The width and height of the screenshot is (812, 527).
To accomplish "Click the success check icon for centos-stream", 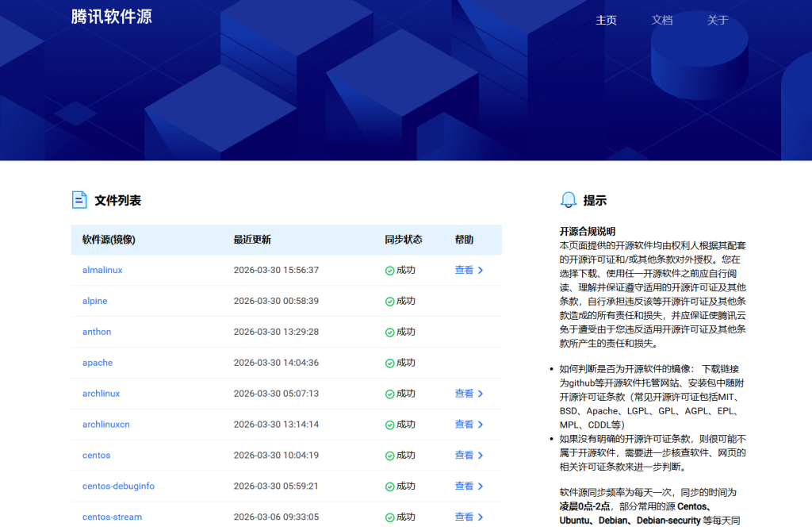I will point(389,517).
